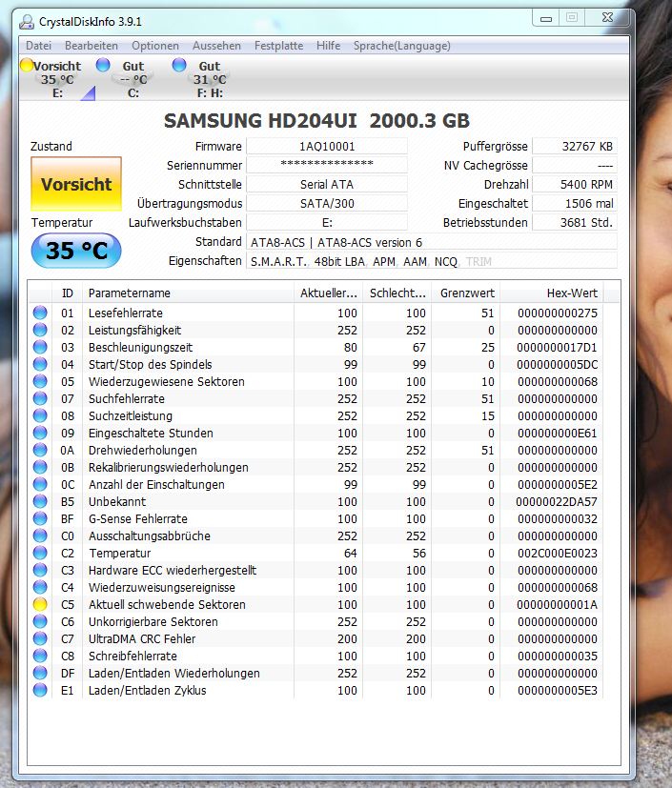
Task: Click the Eingeschaltet field 1506 mal
Action: click(x=575, y=203)
